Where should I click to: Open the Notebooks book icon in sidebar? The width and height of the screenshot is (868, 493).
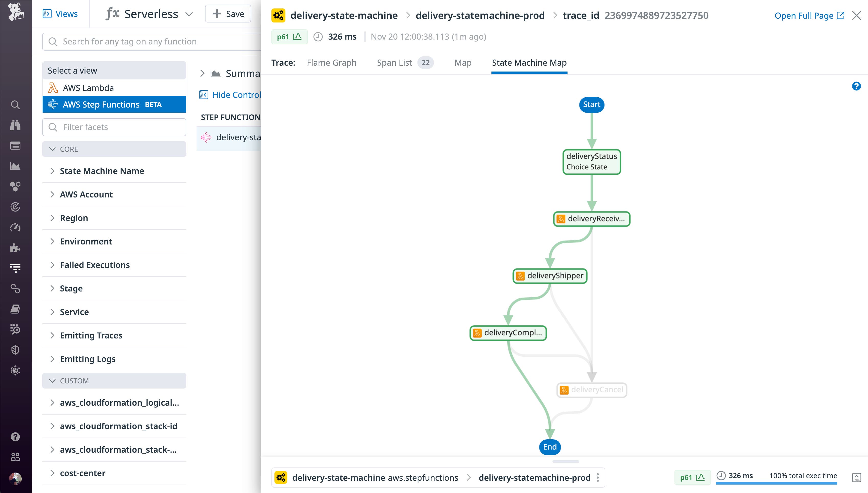tap(15, 309)
